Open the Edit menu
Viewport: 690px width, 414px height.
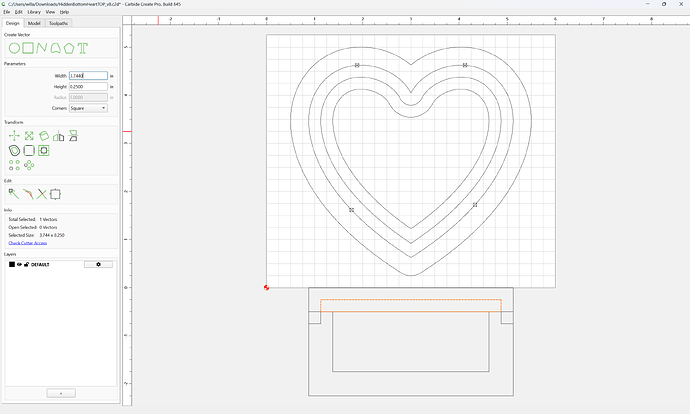coord(18,12)
